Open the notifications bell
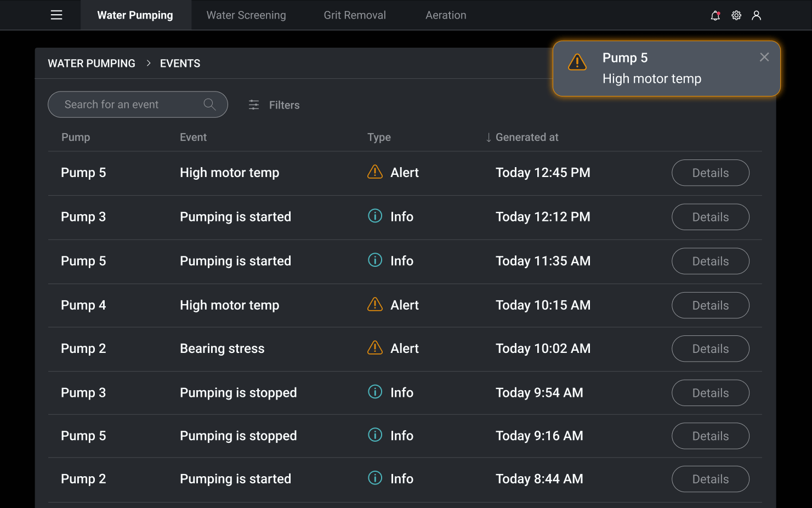 coord(715,15)
